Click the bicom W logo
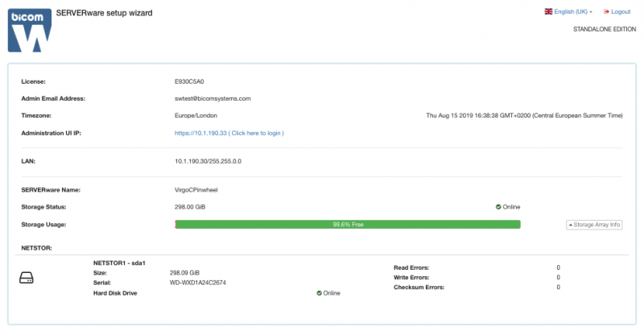The height and width of the screenshot is (335, 644). 30,31
